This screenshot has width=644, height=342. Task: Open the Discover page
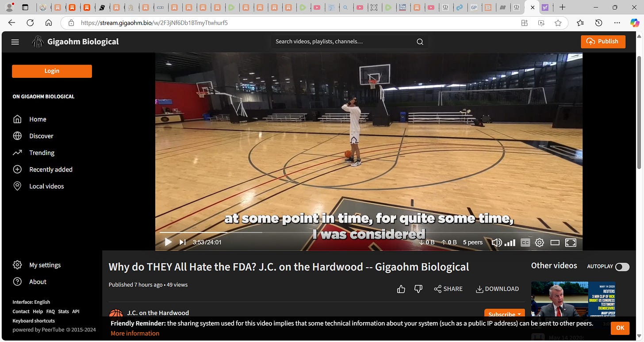pos(33,136)
